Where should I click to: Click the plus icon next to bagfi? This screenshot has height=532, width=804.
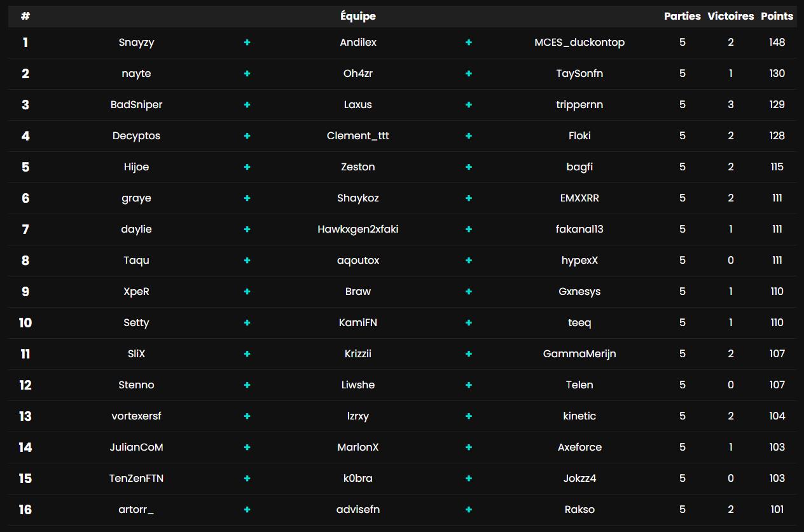(x=469, y=167)
